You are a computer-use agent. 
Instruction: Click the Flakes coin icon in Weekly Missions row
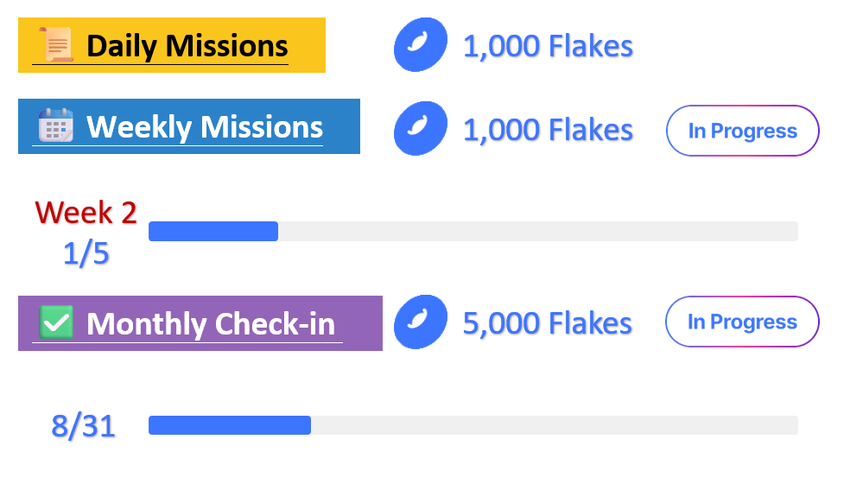point(420,130)
